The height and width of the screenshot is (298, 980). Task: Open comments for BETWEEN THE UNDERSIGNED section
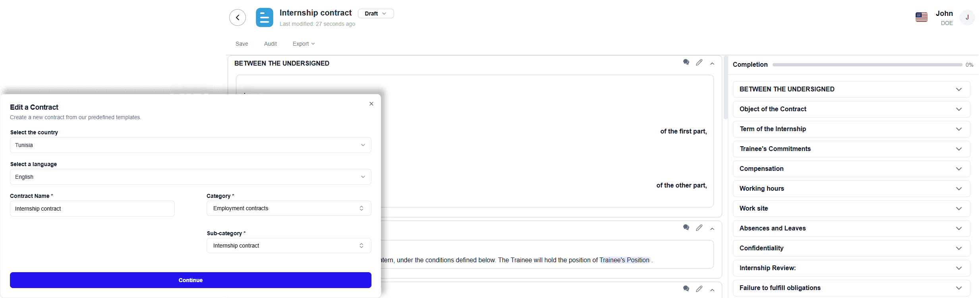coord(686,62)
